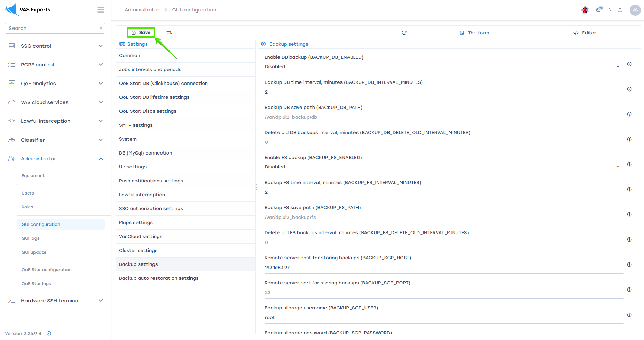This screenshot has height=340, width=644.
Task: Open the UK flag language selector
Action: tap(585, 10)
